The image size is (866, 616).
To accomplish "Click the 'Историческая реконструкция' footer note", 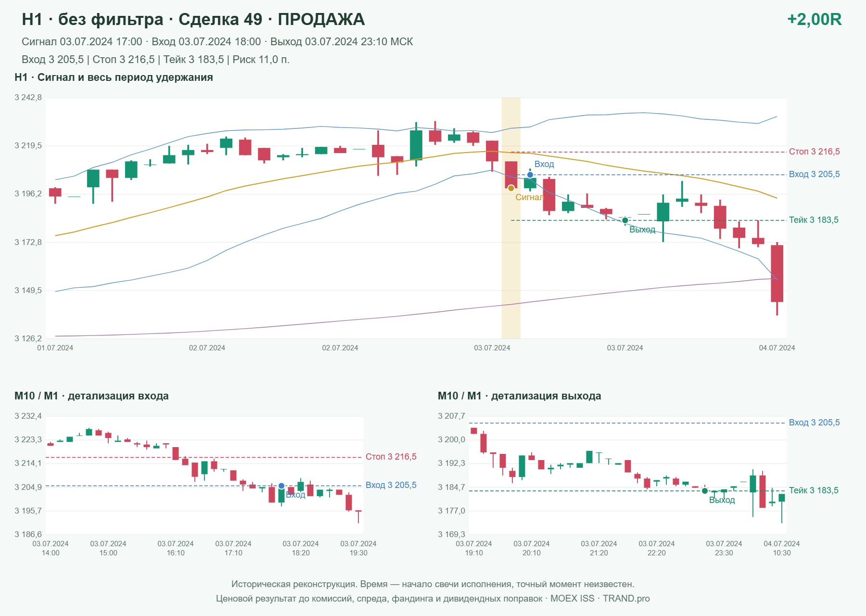I will pos(433,584).
